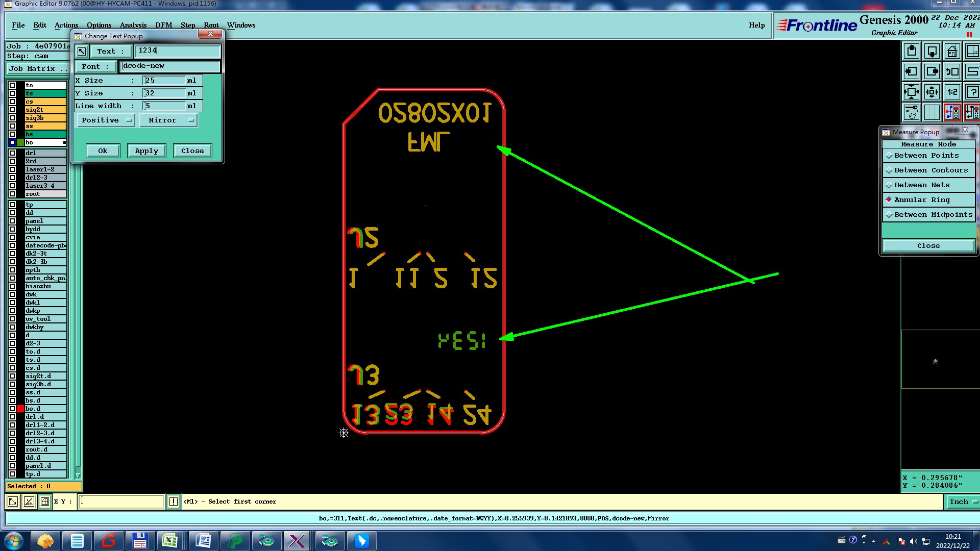Screen dimensions: 980x551
Task: Open the grid display tool icon
Action: (x=932, y=112)
